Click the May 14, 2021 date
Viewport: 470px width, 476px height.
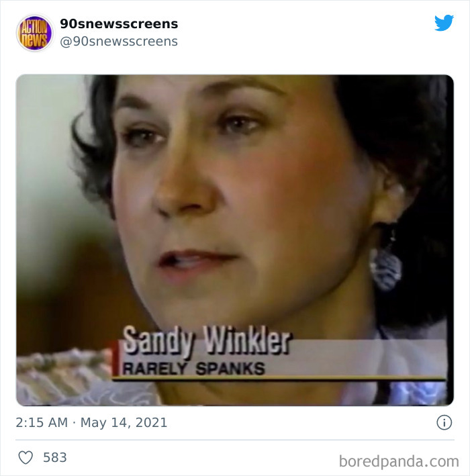coord(124,422)
